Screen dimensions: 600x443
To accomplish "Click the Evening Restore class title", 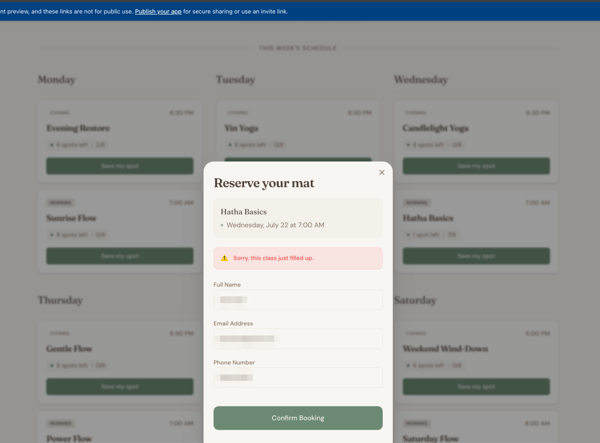I will tap(78, 128).
